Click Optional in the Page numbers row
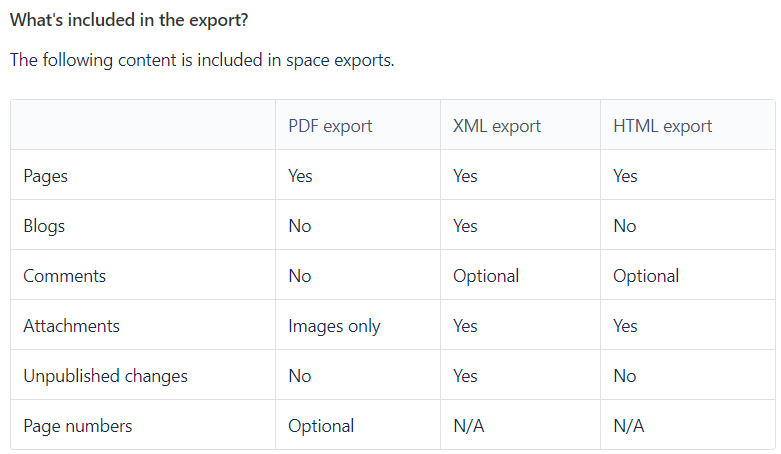This screenshot has height=454, width=781. point(321,426)
